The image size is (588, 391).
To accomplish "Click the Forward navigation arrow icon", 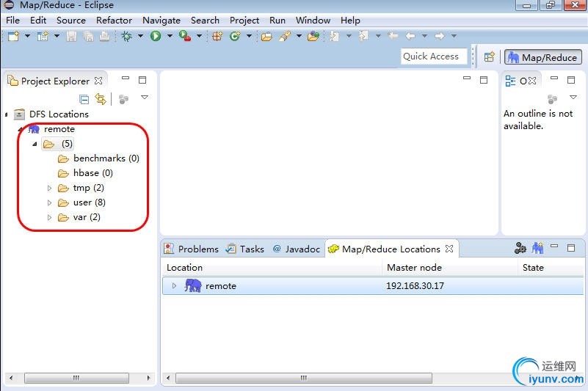I will (x=440, y=37).
